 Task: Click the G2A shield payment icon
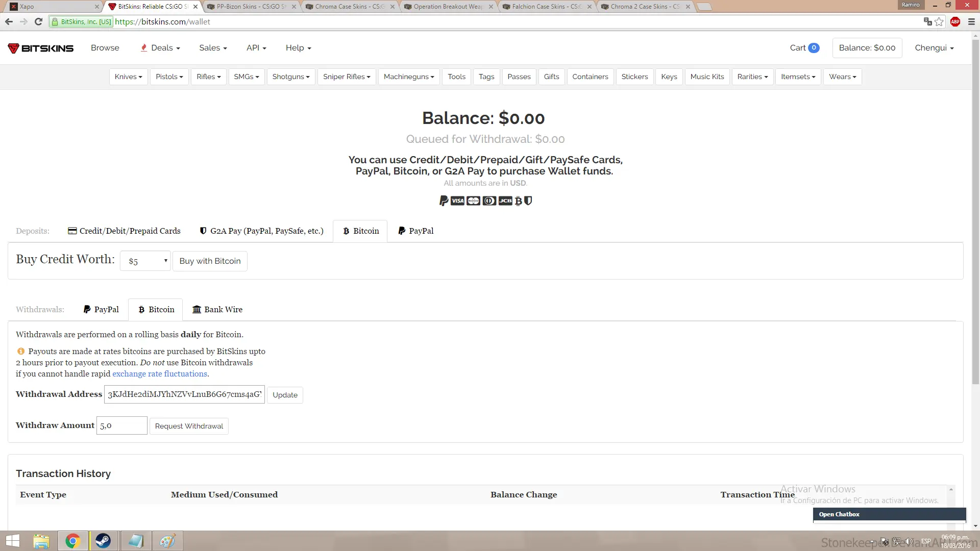528,201
